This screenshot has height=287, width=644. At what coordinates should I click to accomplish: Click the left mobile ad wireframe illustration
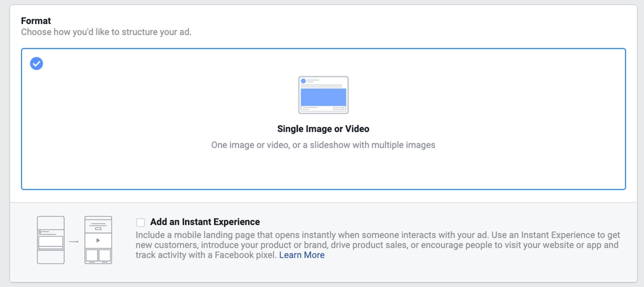click(x=50, y=240)
